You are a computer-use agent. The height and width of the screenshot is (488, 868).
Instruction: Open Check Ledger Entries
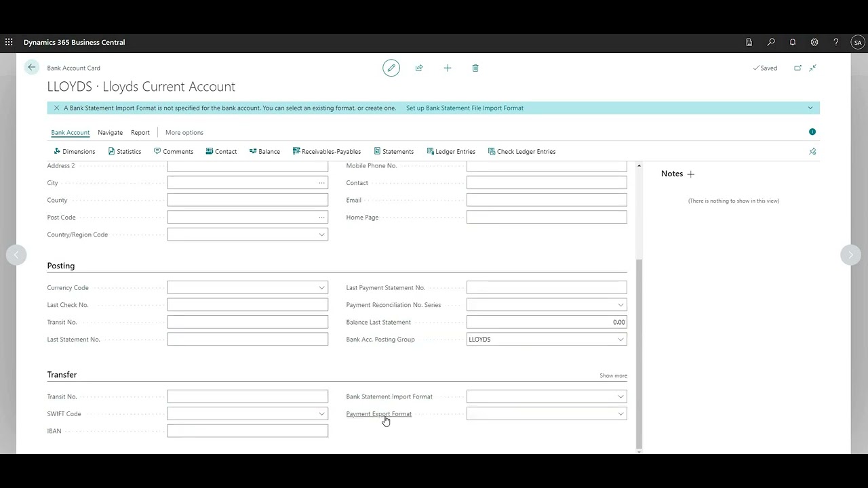tap(521, 152)
